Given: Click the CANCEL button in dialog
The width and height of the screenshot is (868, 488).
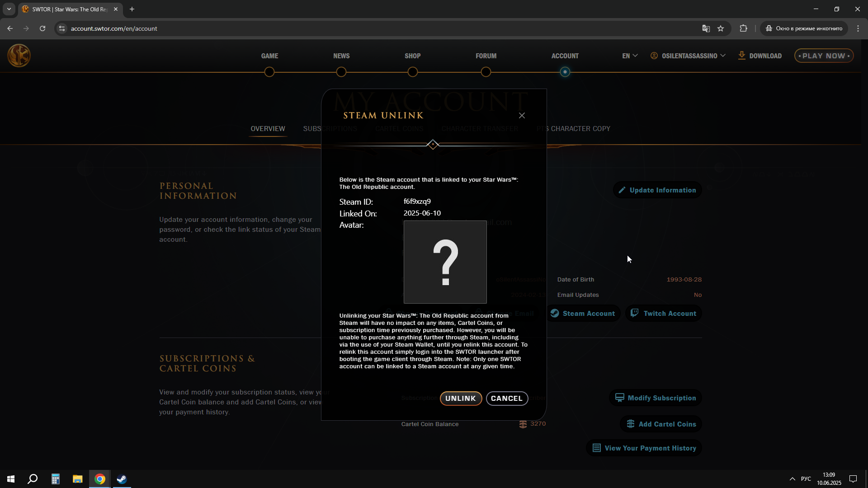Looking at the screenshot, I should (507, 399).
